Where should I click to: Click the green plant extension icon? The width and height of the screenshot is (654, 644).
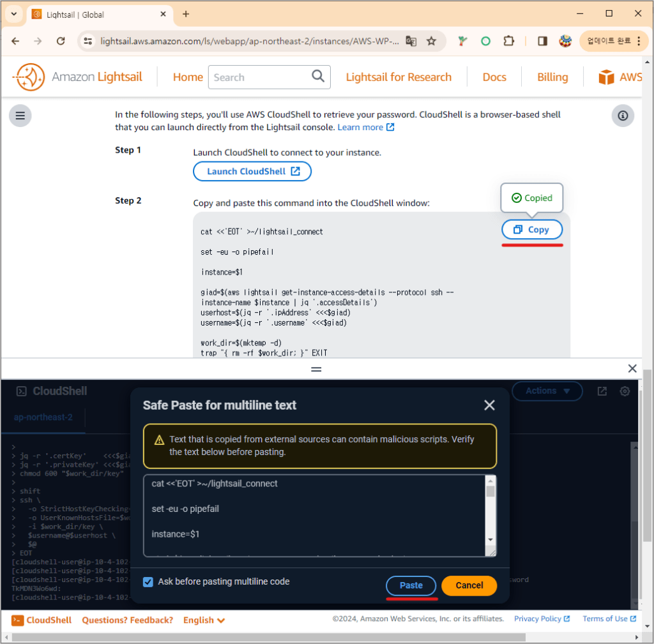tap(462, 41)
